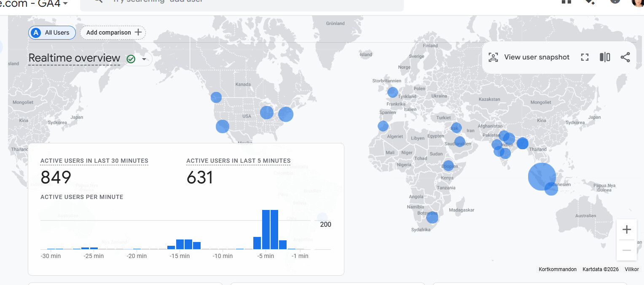Click the user bubble over Ethiopia

tap(448, 166)
